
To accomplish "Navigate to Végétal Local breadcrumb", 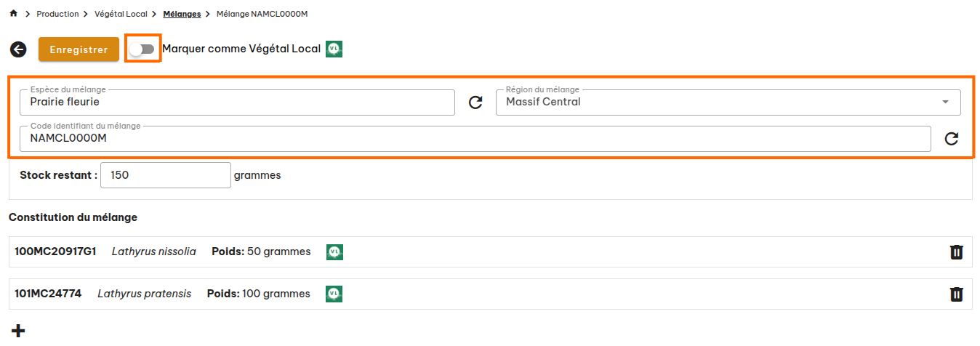I will pyautogui.click(x=121, y=14).
